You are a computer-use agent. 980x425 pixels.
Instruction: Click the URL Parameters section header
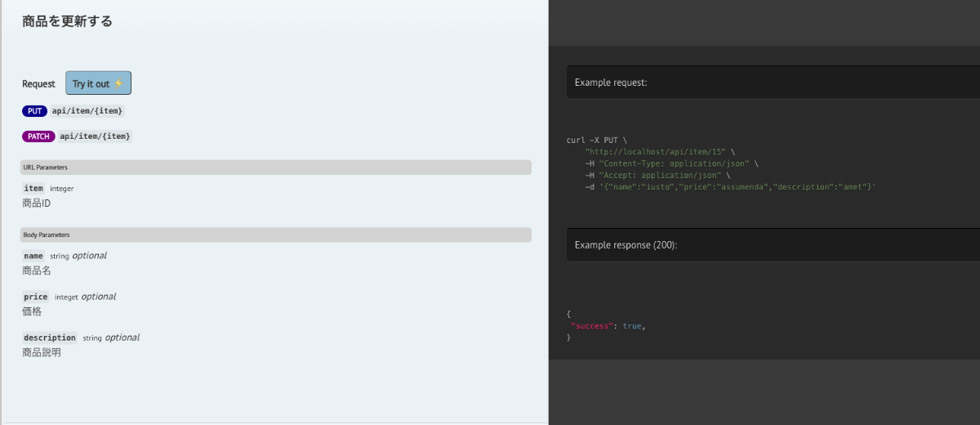(x=276, y=168)
